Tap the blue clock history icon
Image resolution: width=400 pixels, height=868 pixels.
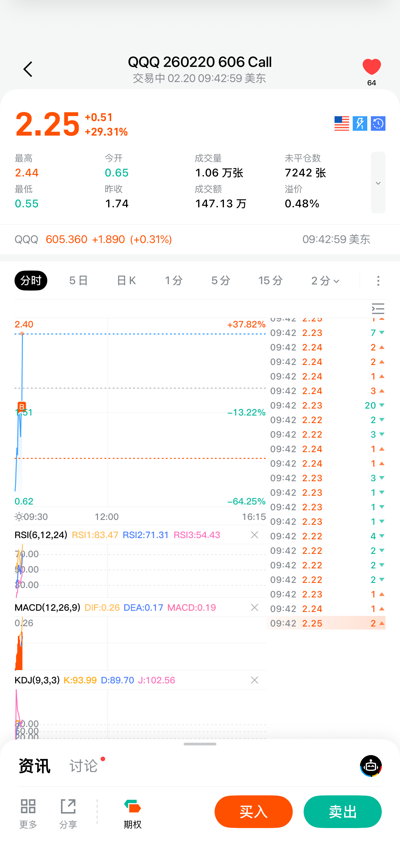[x=378, y=124]
